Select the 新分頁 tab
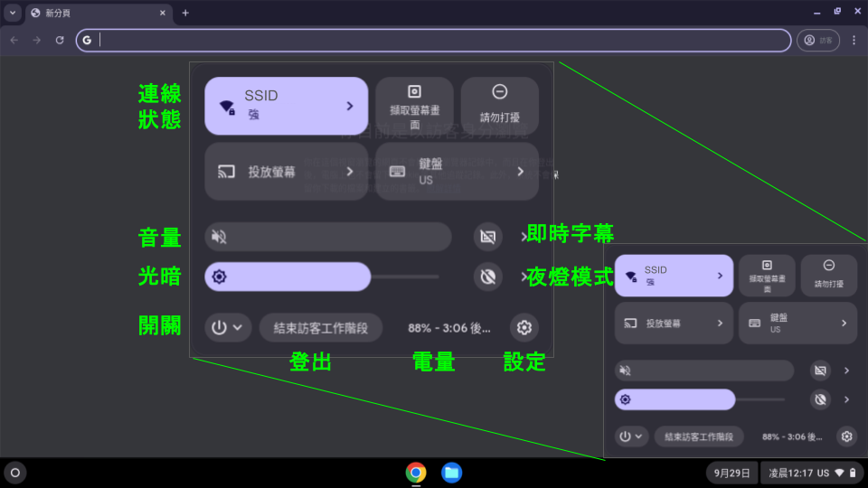Viewport: 868px width, 488px height. click(99, 13)
